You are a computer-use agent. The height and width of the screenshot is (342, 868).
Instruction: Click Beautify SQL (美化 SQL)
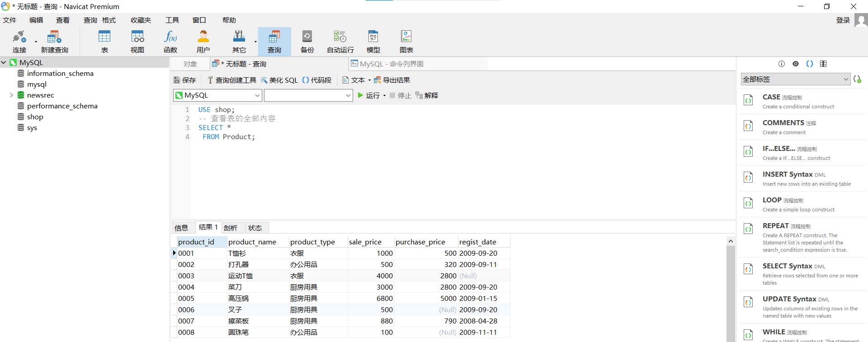tap(279, 80)
